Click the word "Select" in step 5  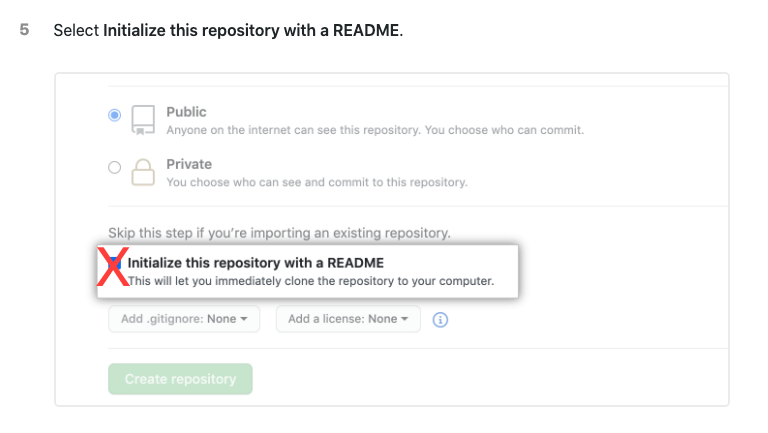(76, 30)
